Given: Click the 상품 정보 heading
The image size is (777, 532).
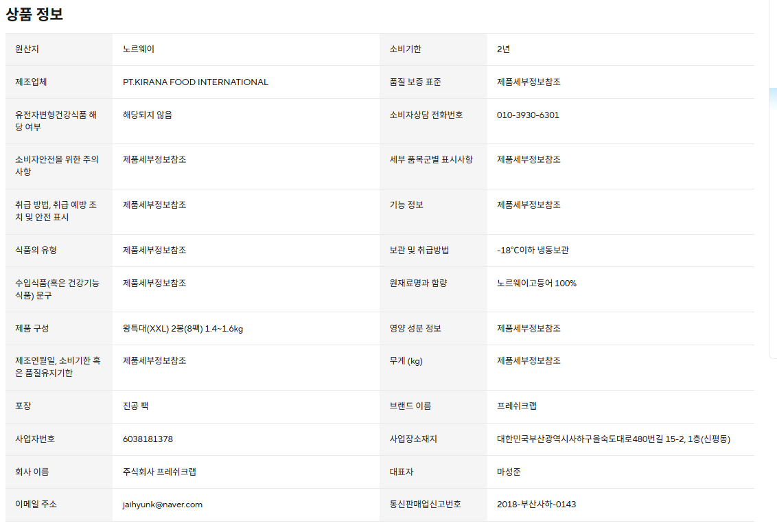Looking at the screenshot, I should 34,14.
